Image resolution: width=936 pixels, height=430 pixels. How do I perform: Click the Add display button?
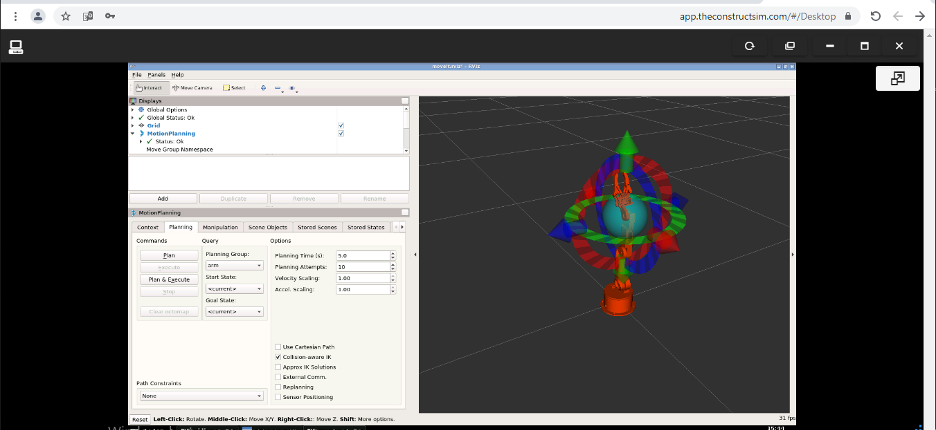(163, 198)
